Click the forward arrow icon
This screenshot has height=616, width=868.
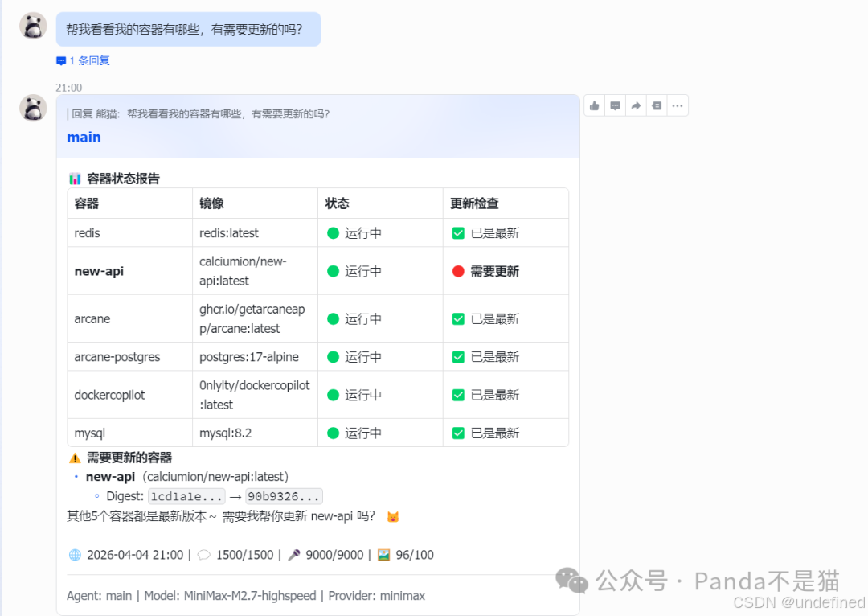(636, 106)
